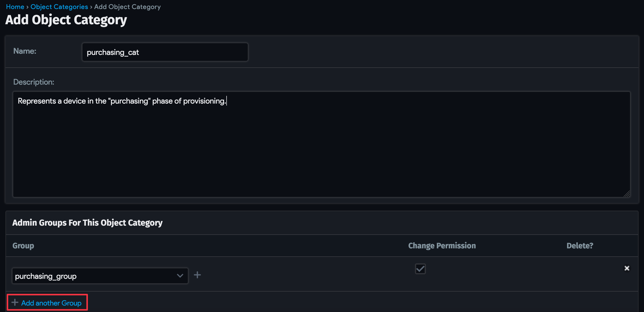Click the Delete? column header
Screen dimensions: 644x312
point(580,246)
